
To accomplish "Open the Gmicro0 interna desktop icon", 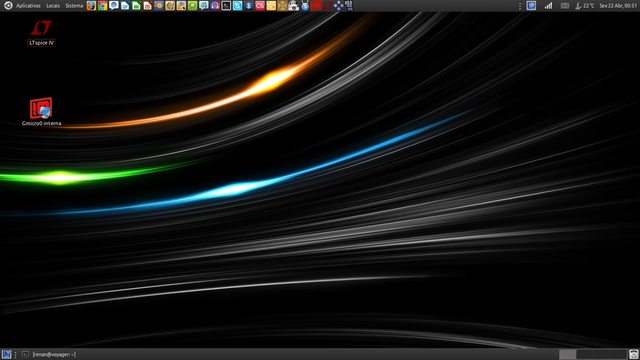I will 41,111.
